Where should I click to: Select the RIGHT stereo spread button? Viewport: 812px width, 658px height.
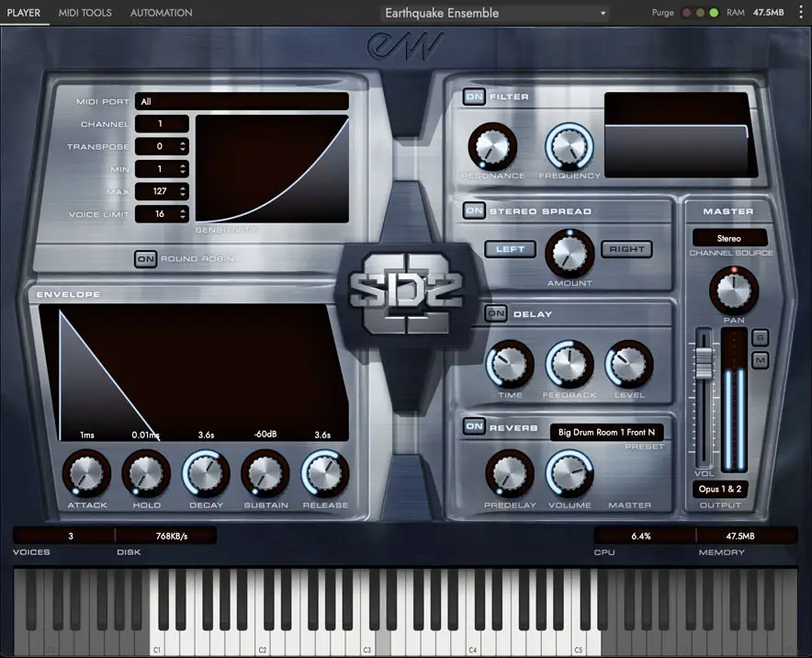[626, 249]
